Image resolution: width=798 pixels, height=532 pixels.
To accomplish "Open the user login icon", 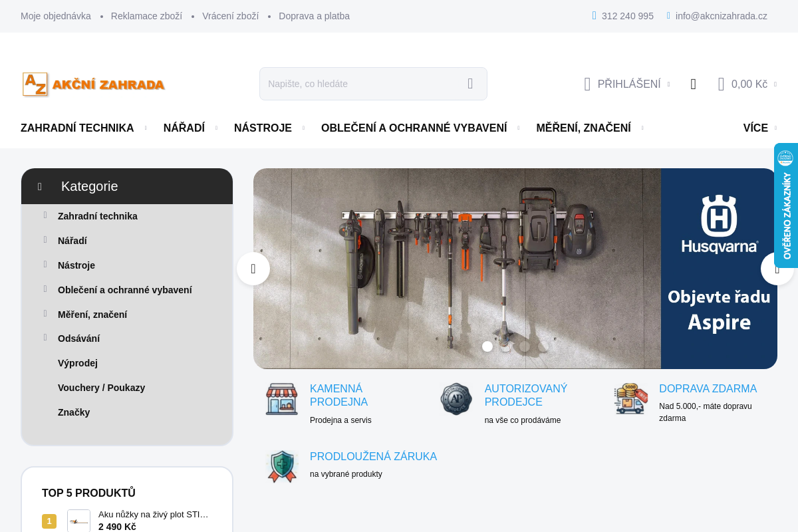I will pos(587,84).
